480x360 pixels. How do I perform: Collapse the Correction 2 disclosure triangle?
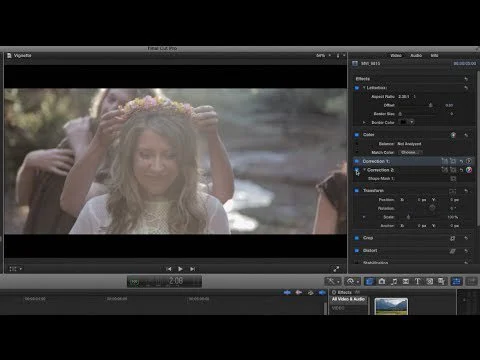pos(364,170)
